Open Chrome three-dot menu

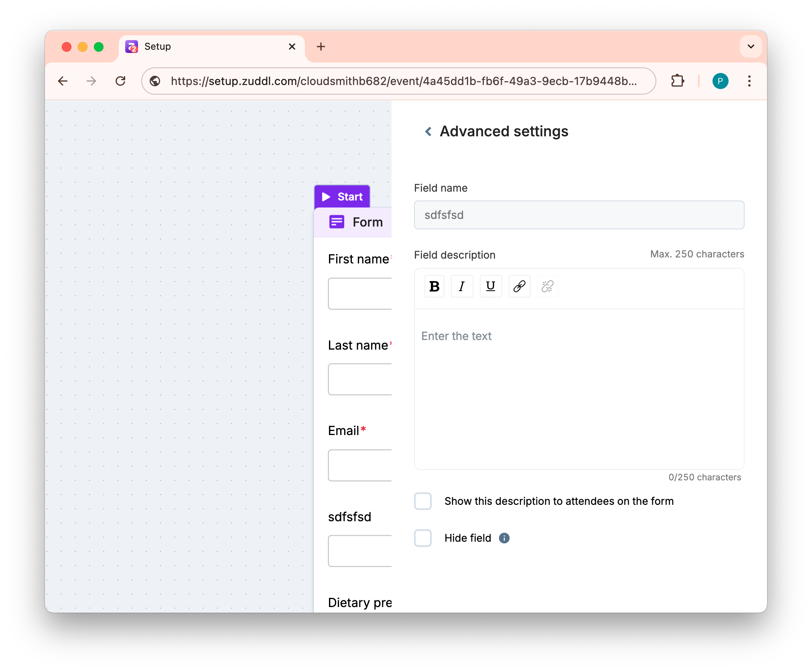pos(749,81)
